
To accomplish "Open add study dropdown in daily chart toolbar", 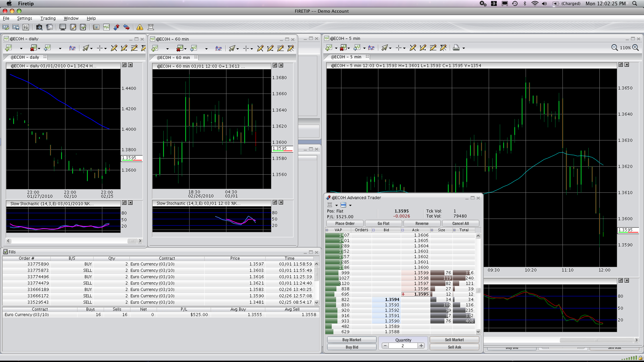I will [x=21, y=49].
